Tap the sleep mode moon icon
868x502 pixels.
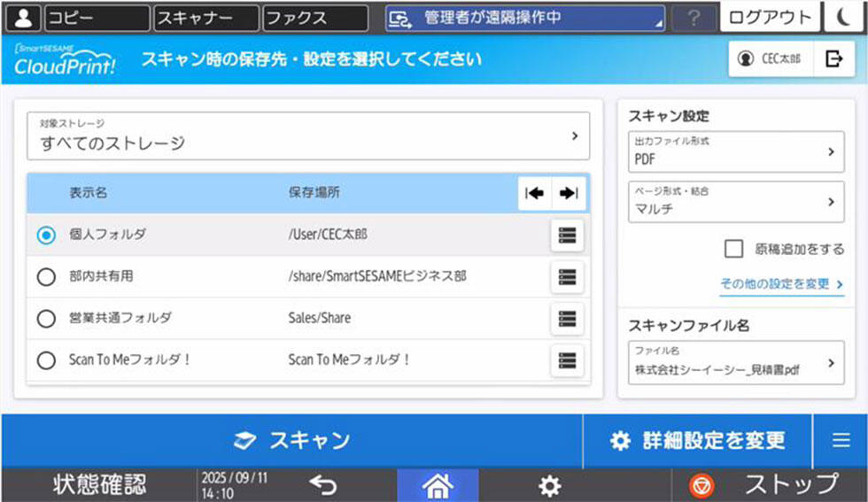(x=846, y=17)
